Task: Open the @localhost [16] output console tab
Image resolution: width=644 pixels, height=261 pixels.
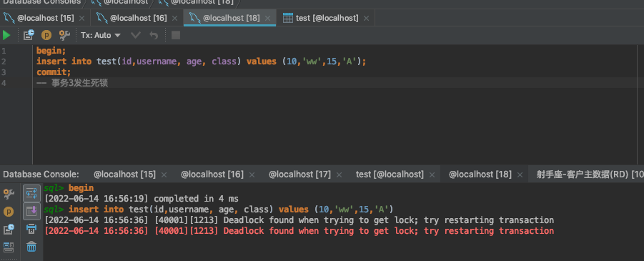Action: pos(212,174)
